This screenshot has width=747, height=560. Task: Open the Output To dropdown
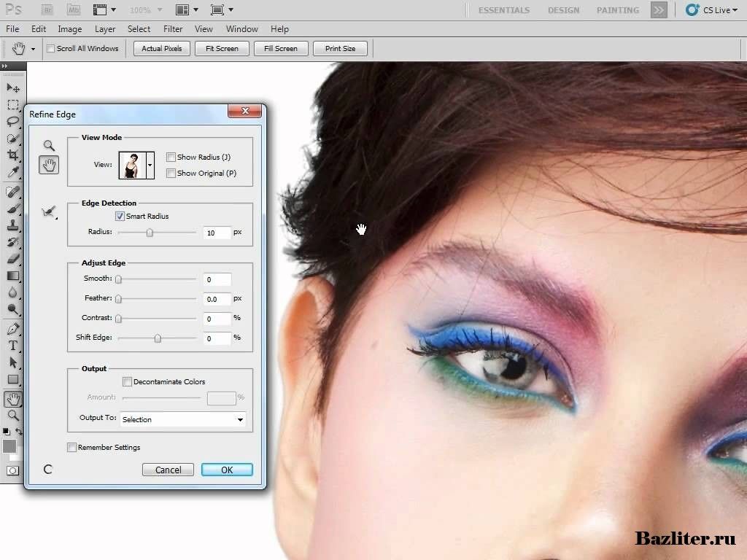tap(182, 419)
